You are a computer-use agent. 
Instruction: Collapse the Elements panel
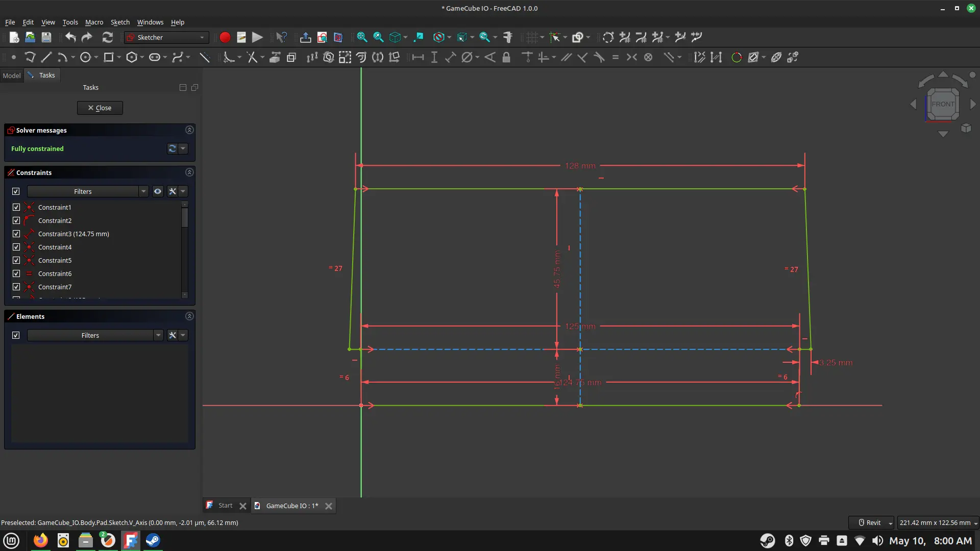tap(189, 316)
